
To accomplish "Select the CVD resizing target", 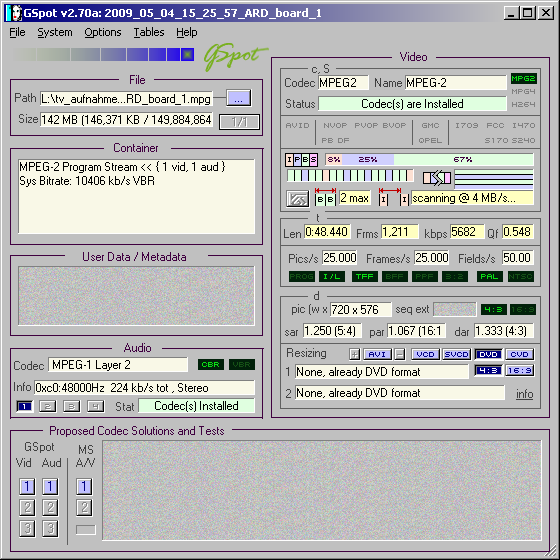I will click(x=519, y=354).
